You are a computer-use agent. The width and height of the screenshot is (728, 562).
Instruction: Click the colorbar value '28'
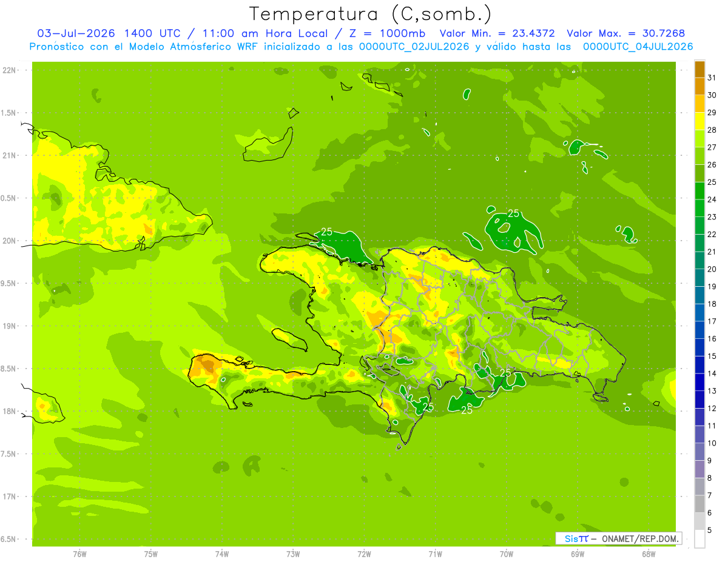(712, 130)
